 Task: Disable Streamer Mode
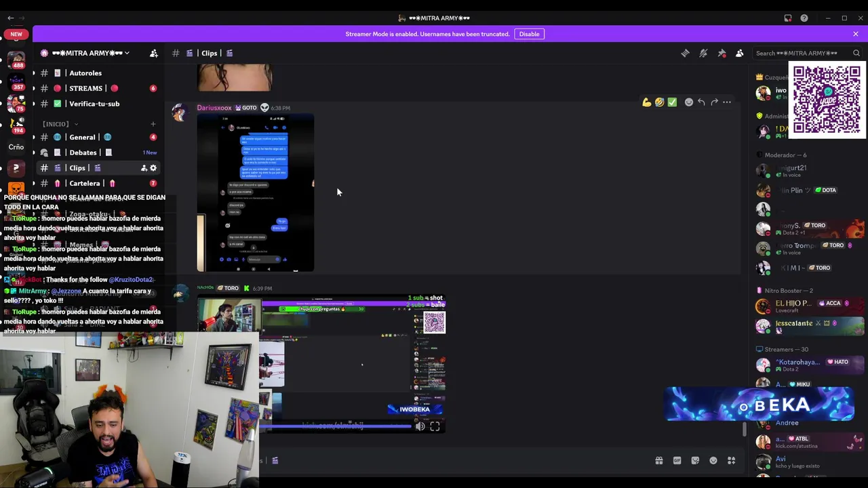coord(529,34)
